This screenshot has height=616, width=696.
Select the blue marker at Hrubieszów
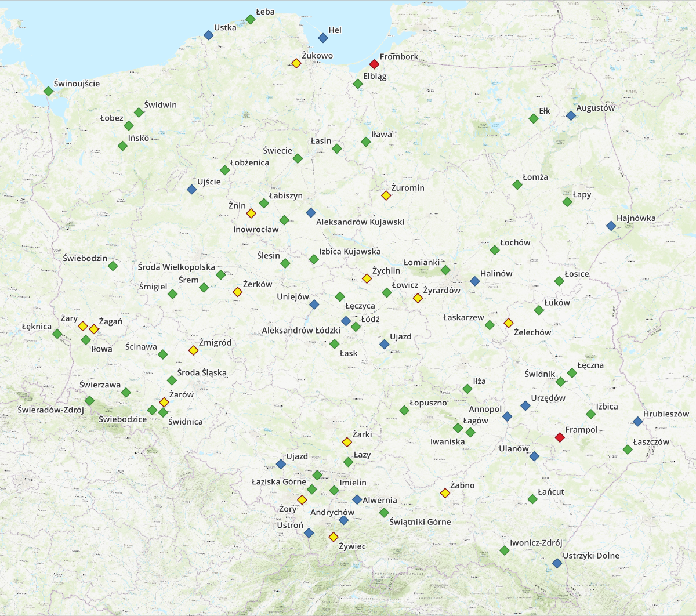coord(638,422)
